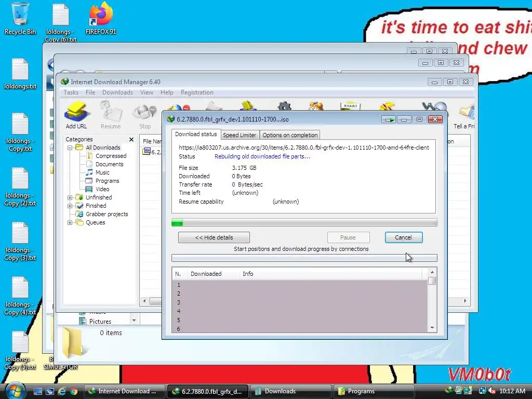Open the Registration menu
This screenshot has height=399, width=532.
click(197, 92)
